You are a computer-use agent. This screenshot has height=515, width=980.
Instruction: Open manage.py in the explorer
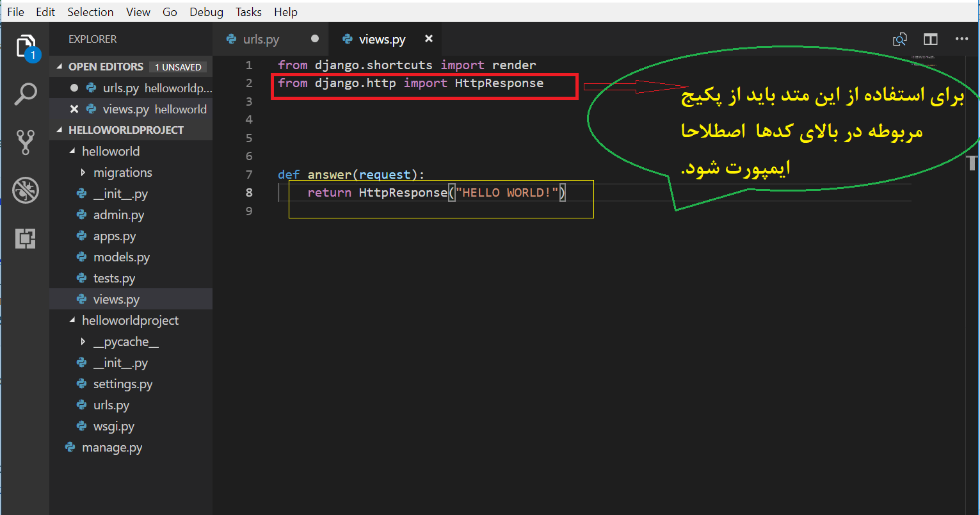pyautogui.click(x=131, y=448)
